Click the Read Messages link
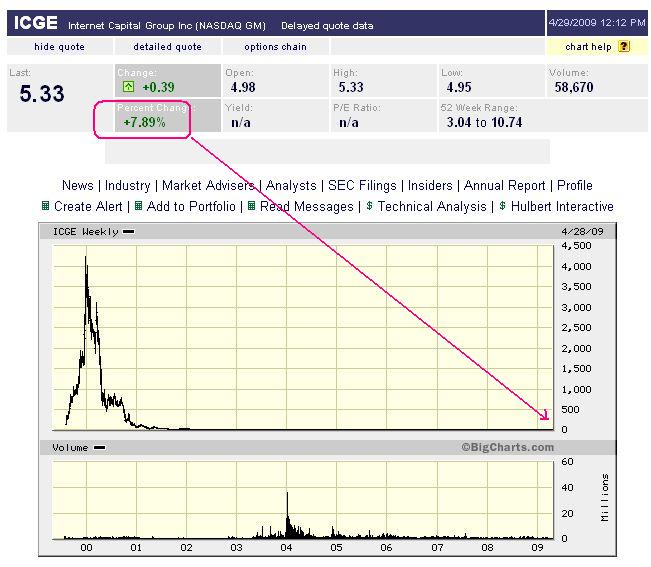Viewport: 651px width, 567px height. tap(306, 206)
